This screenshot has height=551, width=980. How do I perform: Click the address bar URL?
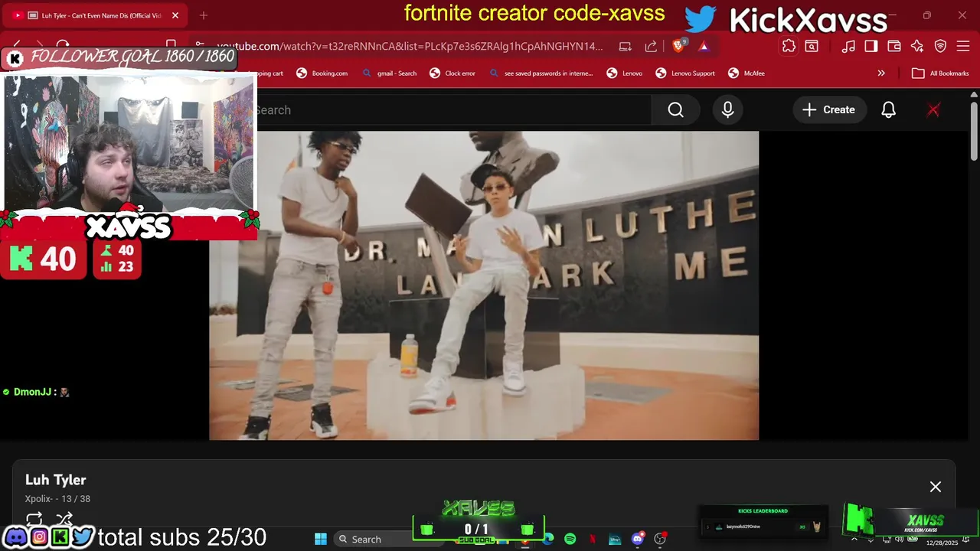coord(410,46)
